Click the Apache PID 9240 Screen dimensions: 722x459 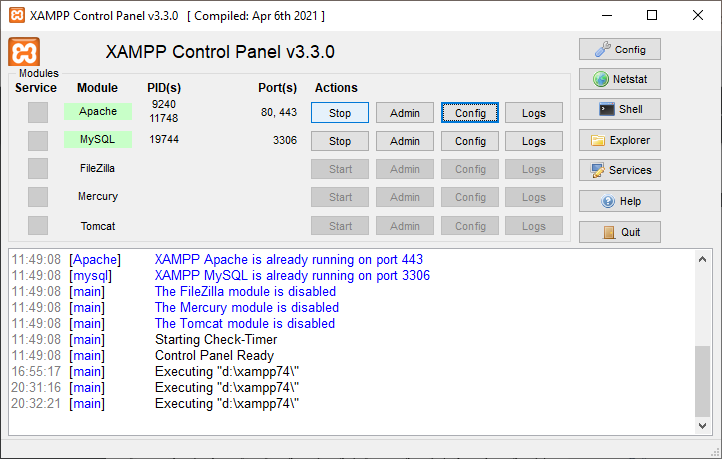[x=164, y=104]
